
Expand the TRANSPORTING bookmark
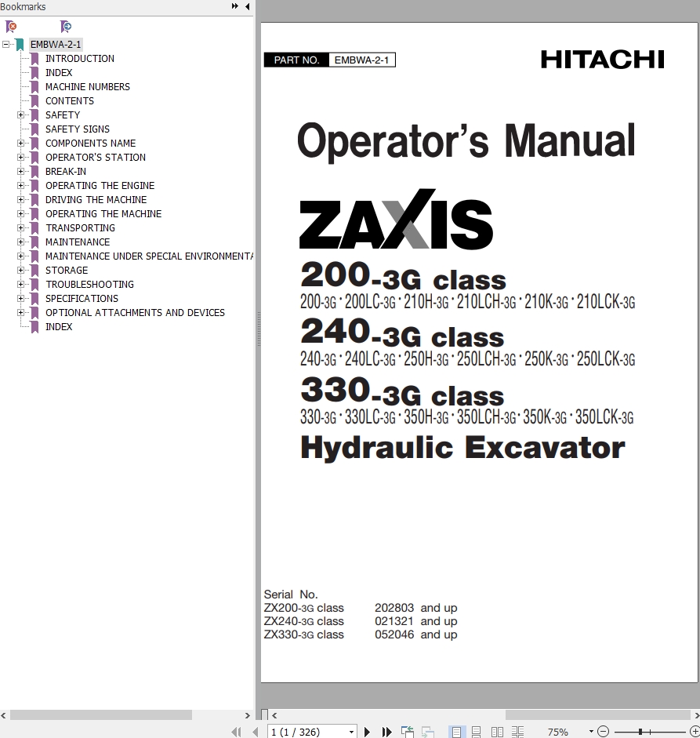pos(20,227)
